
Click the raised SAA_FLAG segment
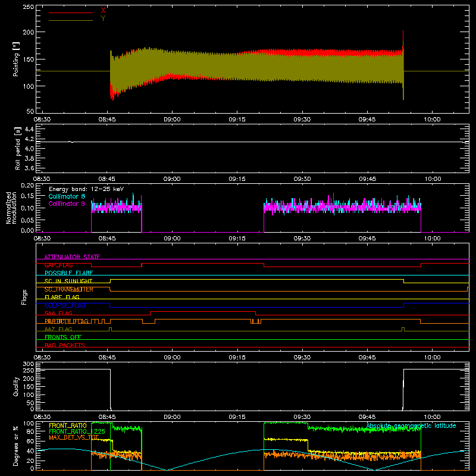pyautogui.click(x=203, y=311)
